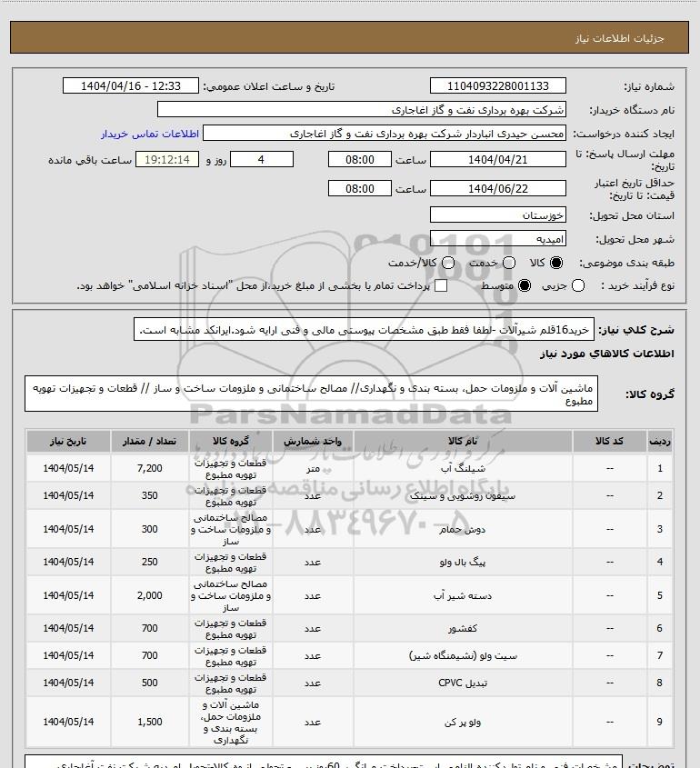This screenshot has width=700, height=768.
Task: Click the کد کالا column header
Action: pos(610,442)
